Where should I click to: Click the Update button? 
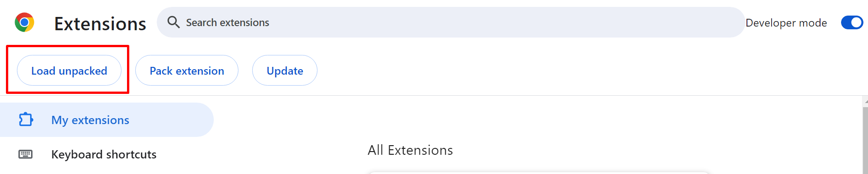pyautogui.click(x=285, y=71)
